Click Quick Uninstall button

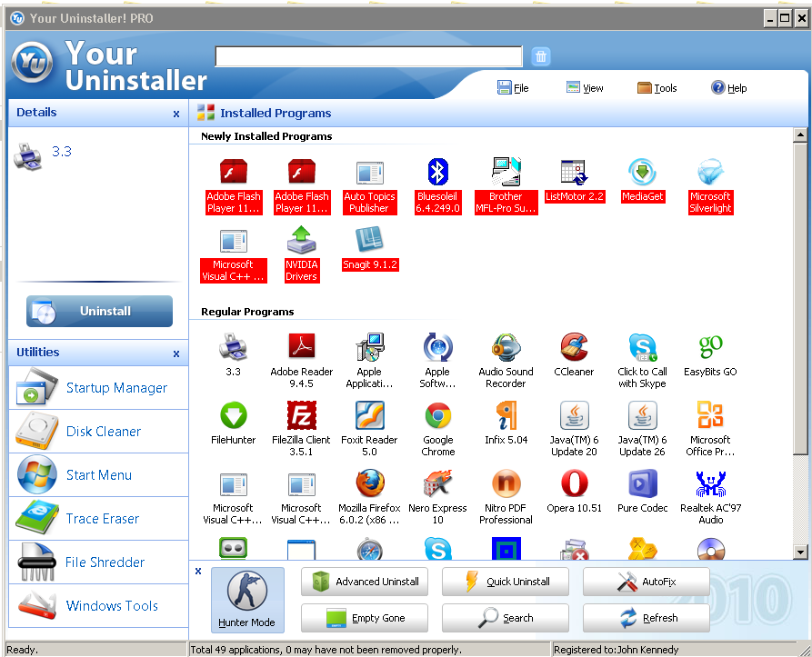(506, 582)
